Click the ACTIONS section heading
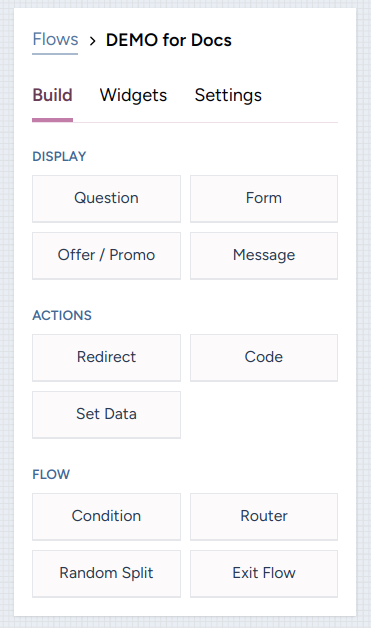Image resolution: width=371 pixels, height=628 pixels. [x=62, y=315]
